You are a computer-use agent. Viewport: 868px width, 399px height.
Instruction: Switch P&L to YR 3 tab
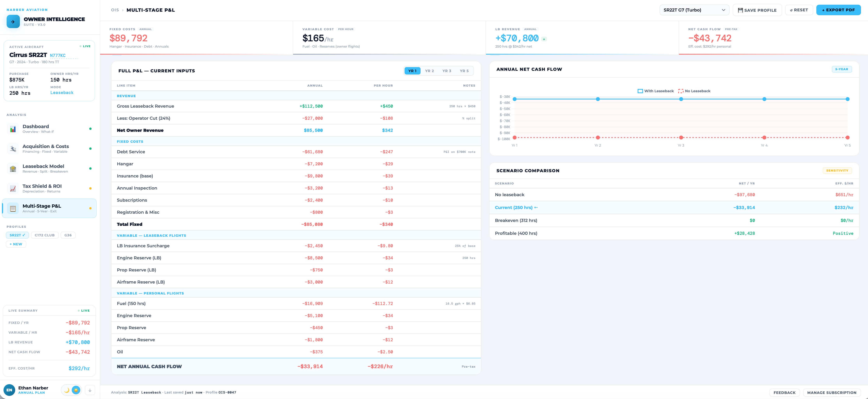pos(447,71)
